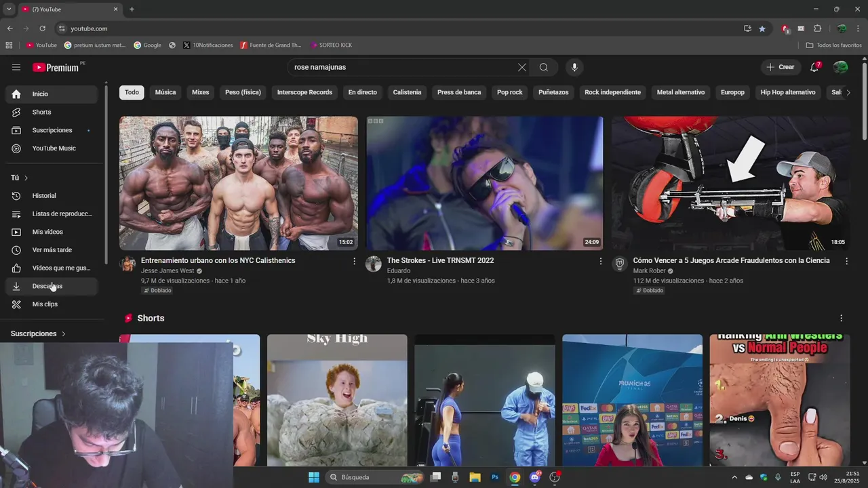
Task: Open the NYC Calisthenics video thumbnail
Action: (x=239, y=183)
